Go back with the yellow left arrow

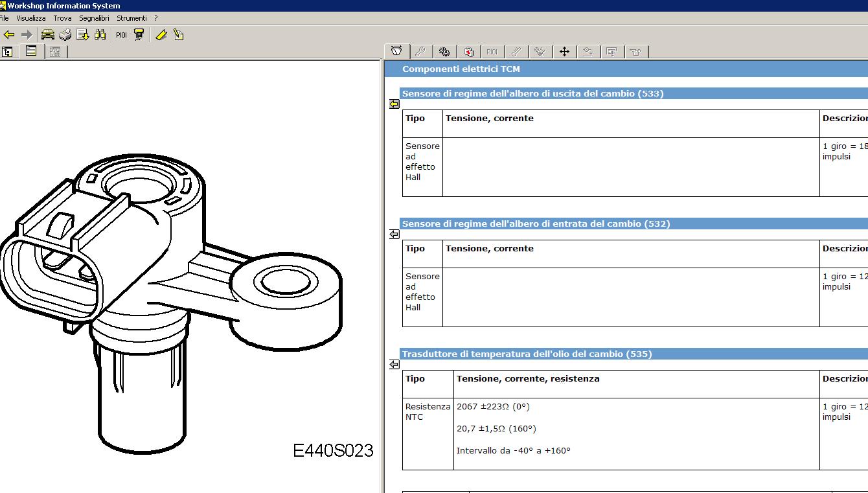click(x=9, y=35)
